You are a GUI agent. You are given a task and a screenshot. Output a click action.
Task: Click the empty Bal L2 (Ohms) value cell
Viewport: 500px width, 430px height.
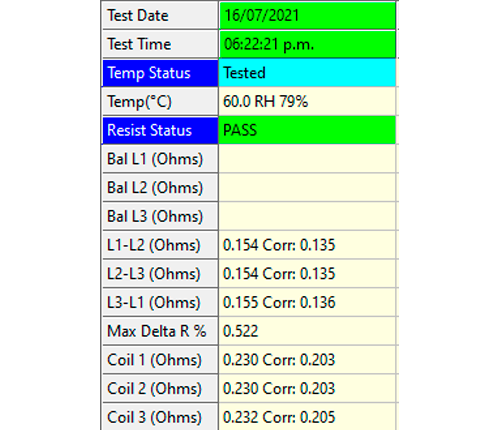click(307, 187)
